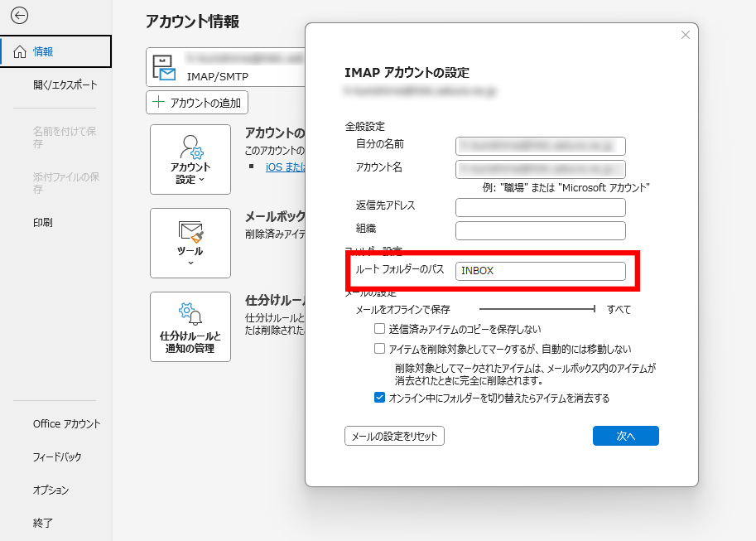Screen dimensions: 756x541
Task: Click the IMAP/SMTP account mailbox icon
Action: (165, 67)
